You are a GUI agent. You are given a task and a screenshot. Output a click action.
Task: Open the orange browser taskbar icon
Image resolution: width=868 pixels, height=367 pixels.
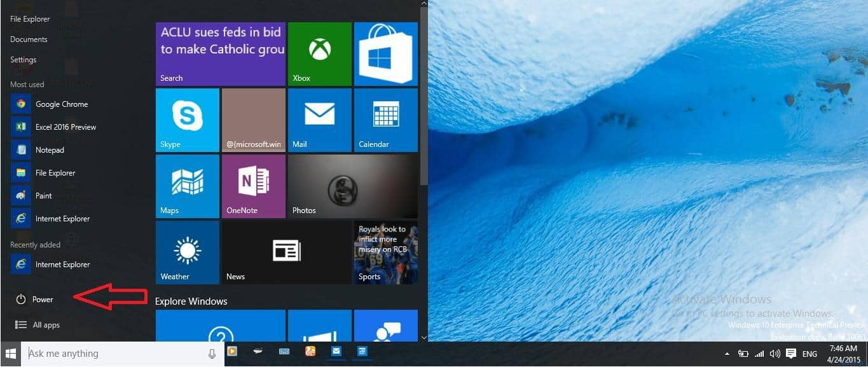point(310,351)
